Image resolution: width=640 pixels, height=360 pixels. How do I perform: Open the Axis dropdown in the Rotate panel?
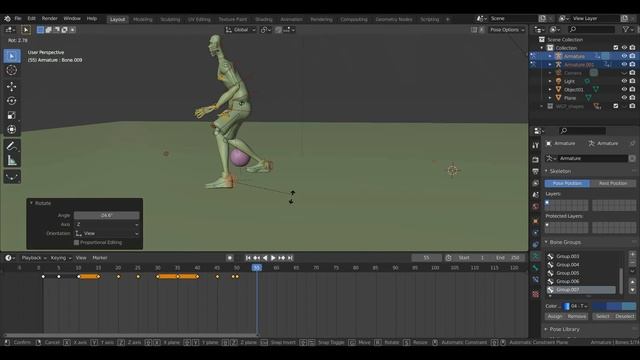(x=107, y=224)
